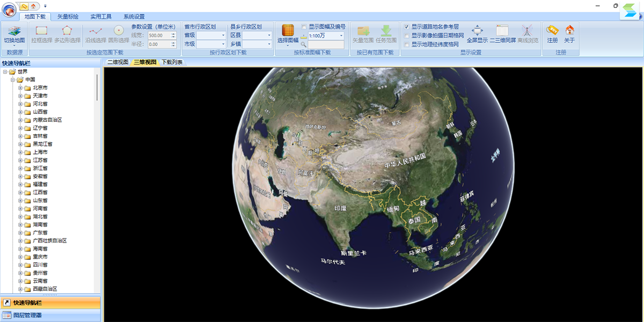Click the navigation tree vertical scrollbar
644x322 pixels.
(97, 87)
